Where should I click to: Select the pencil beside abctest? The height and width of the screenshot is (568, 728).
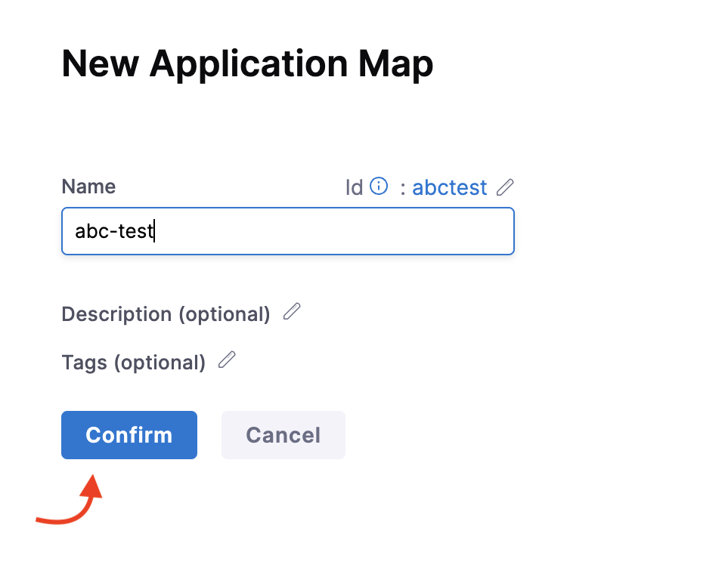(505, 187)
